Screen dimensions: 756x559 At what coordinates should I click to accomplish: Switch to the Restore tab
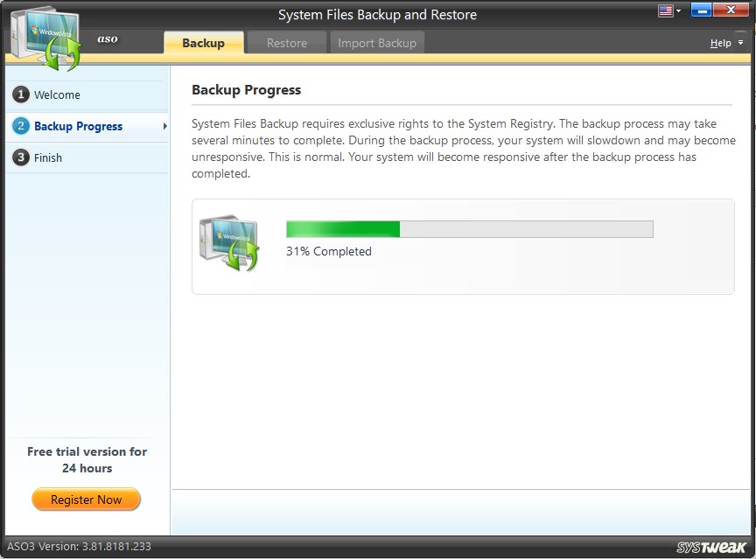pos(286,41)
